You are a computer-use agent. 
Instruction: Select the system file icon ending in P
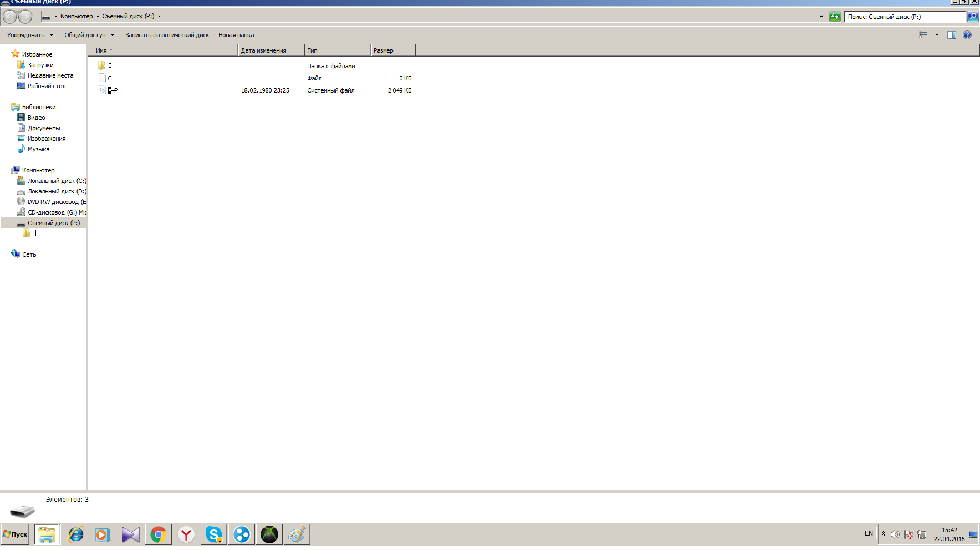pyautogui.click(x=102, y=90)
